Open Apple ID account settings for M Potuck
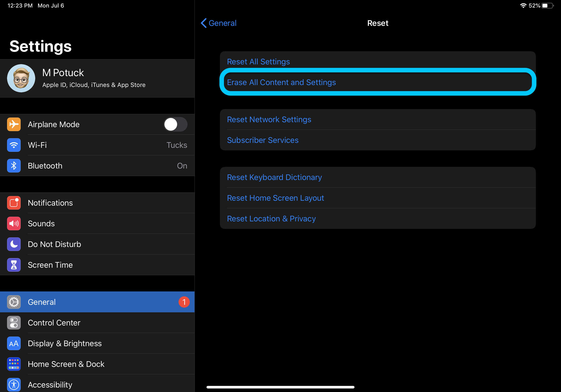Screen dimensions: 561x392 point(93,78)
